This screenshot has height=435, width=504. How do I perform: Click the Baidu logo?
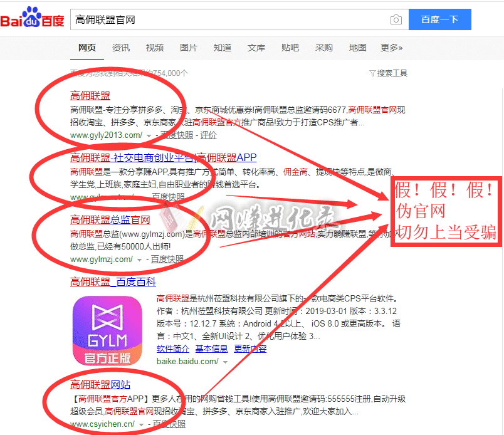(x=32, y=17)
